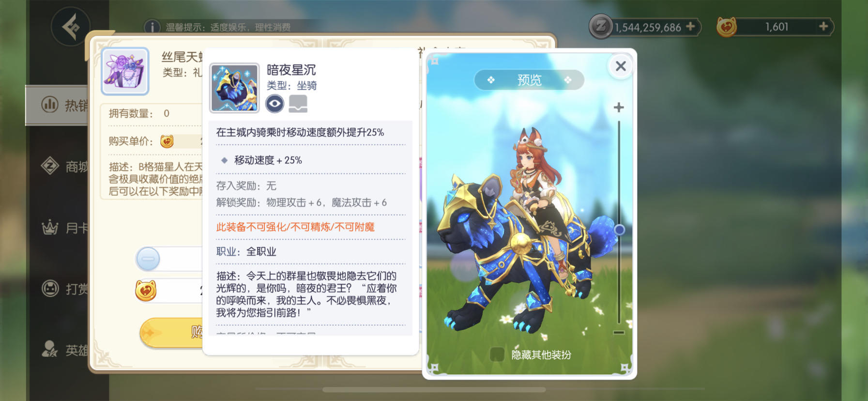Decrease purchase quantity with minus button
The height and width of the screenshot is (401, 868).
click(x=148, y=259)
